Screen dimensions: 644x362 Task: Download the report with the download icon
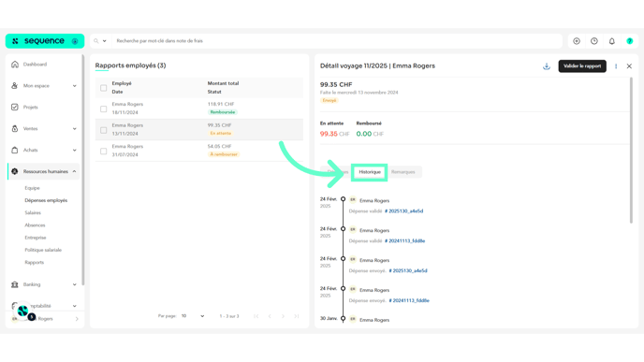pyautogui.click(x=547, y=66)
